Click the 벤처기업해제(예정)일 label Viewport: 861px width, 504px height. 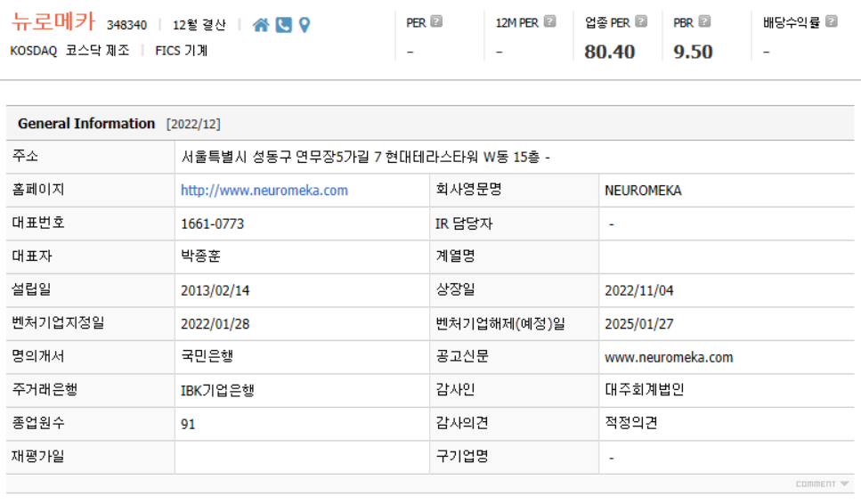point(500,323)
